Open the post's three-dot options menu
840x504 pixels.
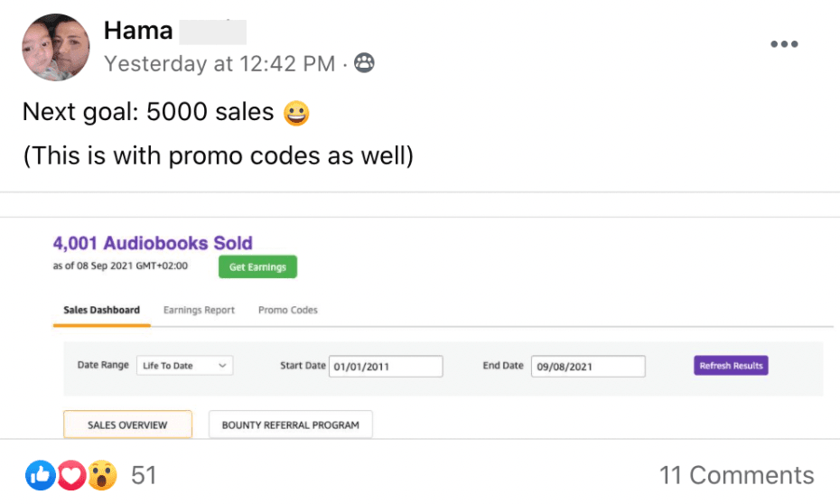tap(783, 44)
